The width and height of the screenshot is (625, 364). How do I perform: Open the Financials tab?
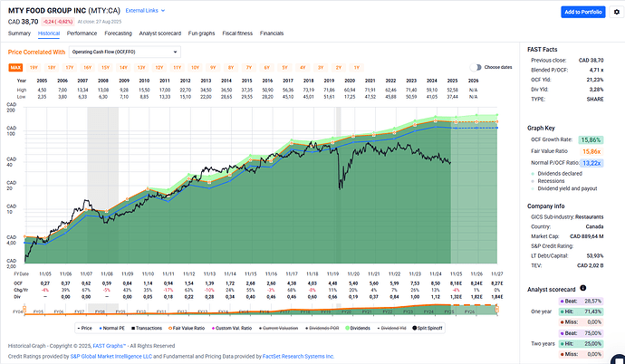272,34
